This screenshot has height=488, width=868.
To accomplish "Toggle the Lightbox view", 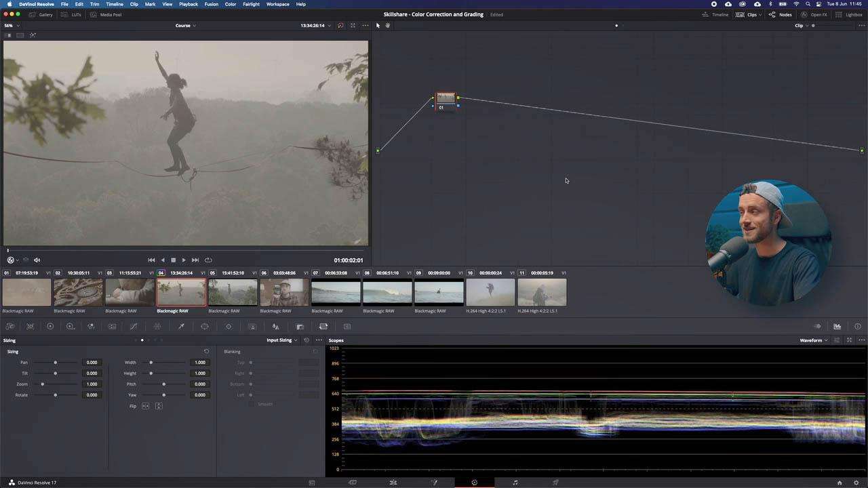I will [849, 14].
